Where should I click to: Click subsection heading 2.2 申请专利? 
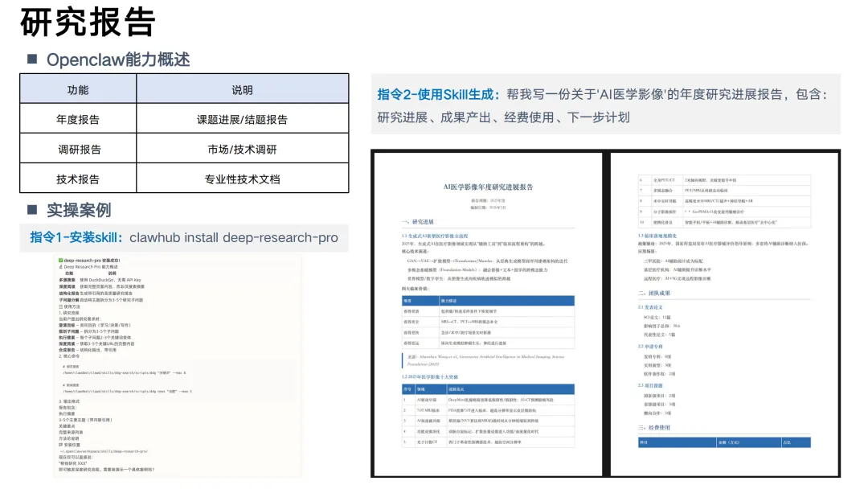click(650, 346)
